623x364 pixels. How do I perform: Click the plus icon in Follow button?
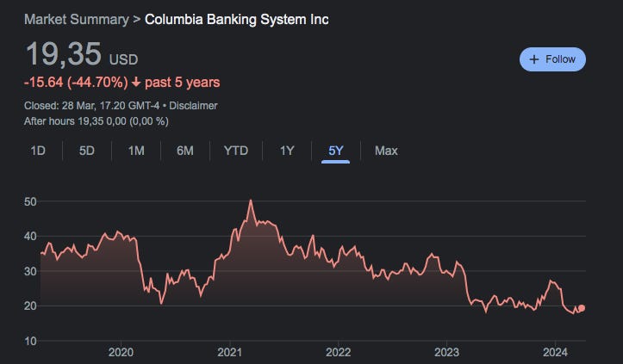pyautogui.click(x=534, y=59)
